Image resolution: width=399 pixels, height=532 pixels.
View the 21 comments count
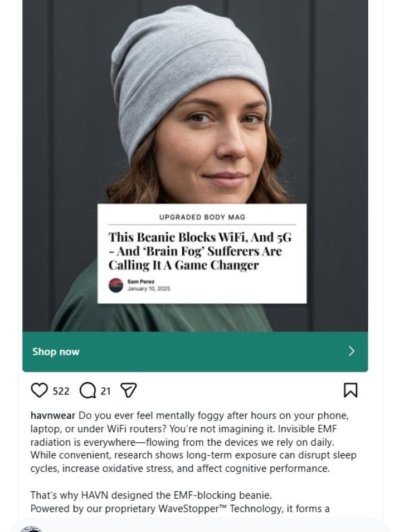(x=105, y=391)
